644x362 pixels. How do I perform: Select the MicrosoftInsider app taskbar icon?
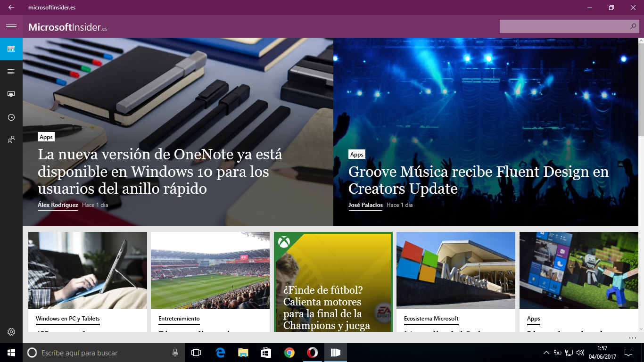click(x=335, y=353)
